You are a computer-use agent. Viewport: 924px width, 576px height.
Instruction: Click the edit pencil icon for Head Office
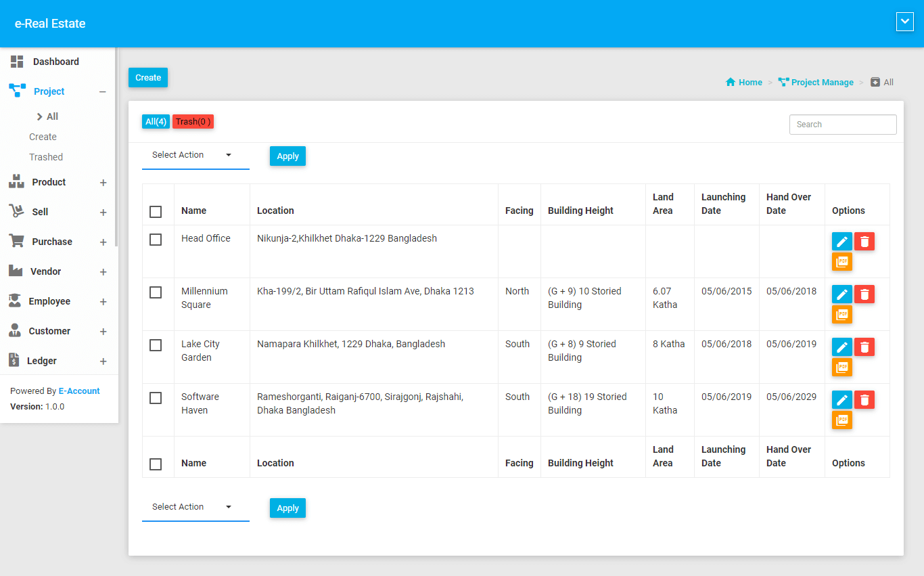pos(841,242)
